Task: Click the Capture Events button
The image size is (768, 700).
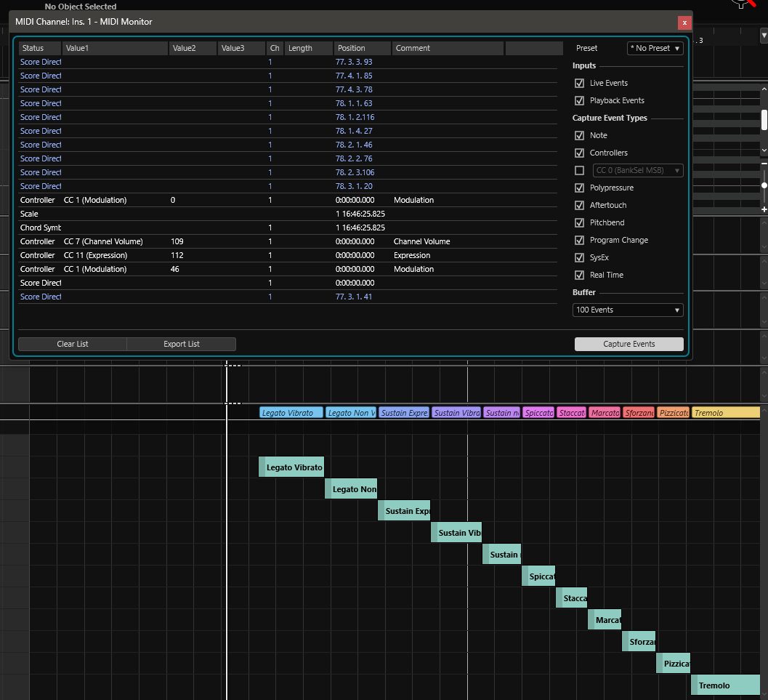Action: click(x=628, y=345)
